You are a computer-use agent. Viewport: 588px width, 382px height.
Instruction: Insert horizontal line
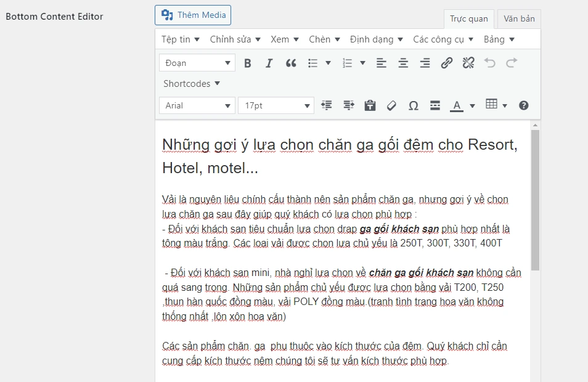tap(435, 105)
